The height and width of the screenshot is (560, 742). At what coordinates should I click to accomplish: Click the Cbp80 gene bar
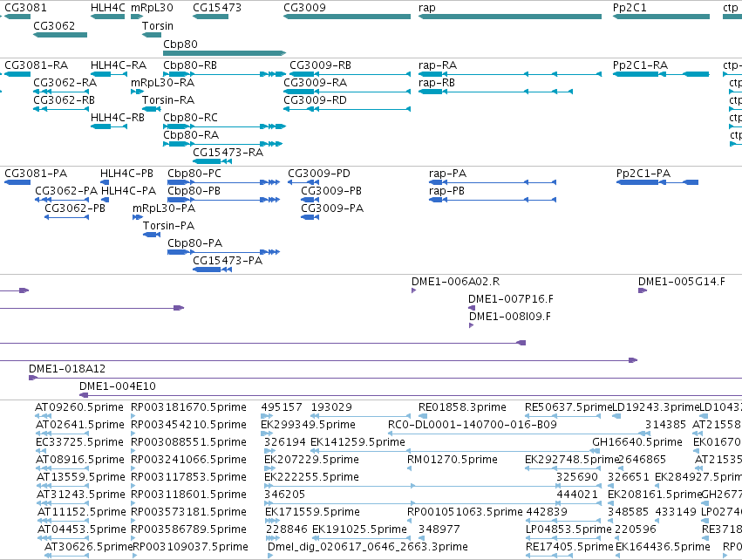click(225, 53)
